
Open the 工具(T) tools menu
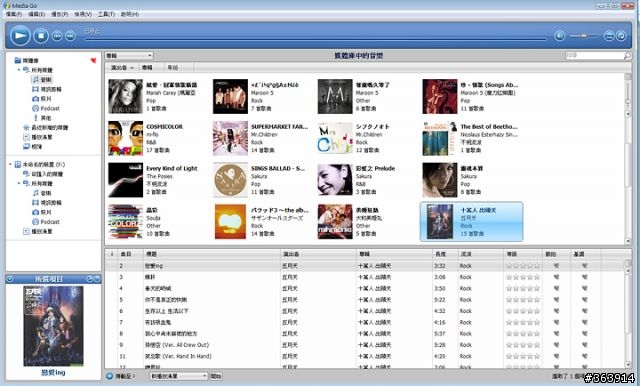point(106,14)
